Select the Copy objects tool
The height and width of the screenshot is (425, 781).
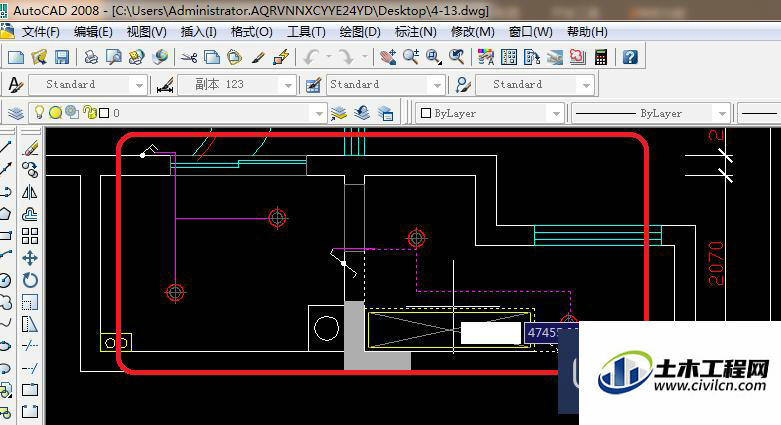point(30,170)
